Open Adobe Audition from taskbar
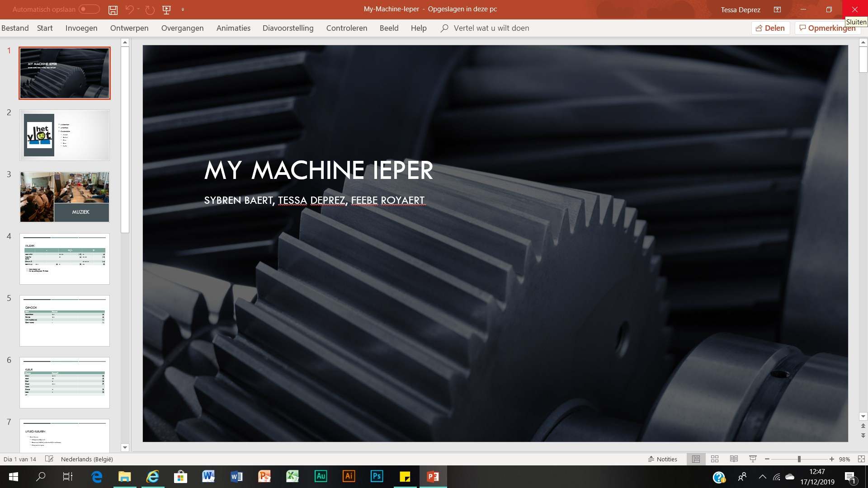868x488 pixels. point(321,476)
